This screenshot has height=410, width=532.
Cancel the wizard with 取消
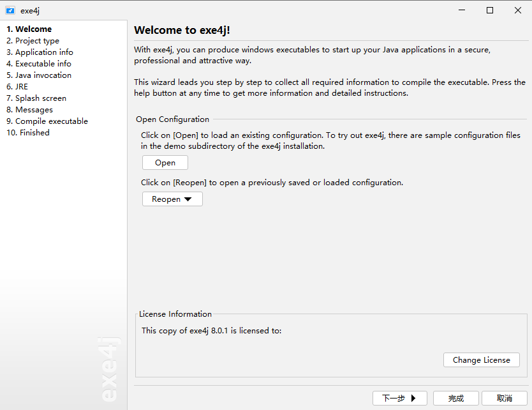point(504,399)
